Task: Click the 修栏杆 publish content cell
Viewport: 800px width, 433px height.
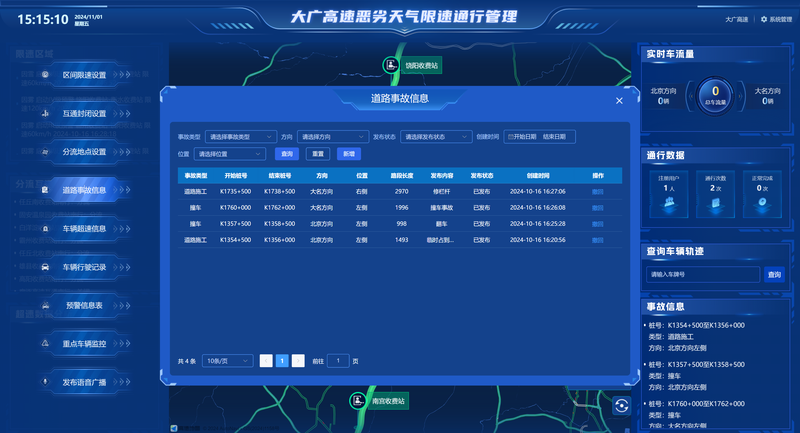Action: [x=442, y=192]
